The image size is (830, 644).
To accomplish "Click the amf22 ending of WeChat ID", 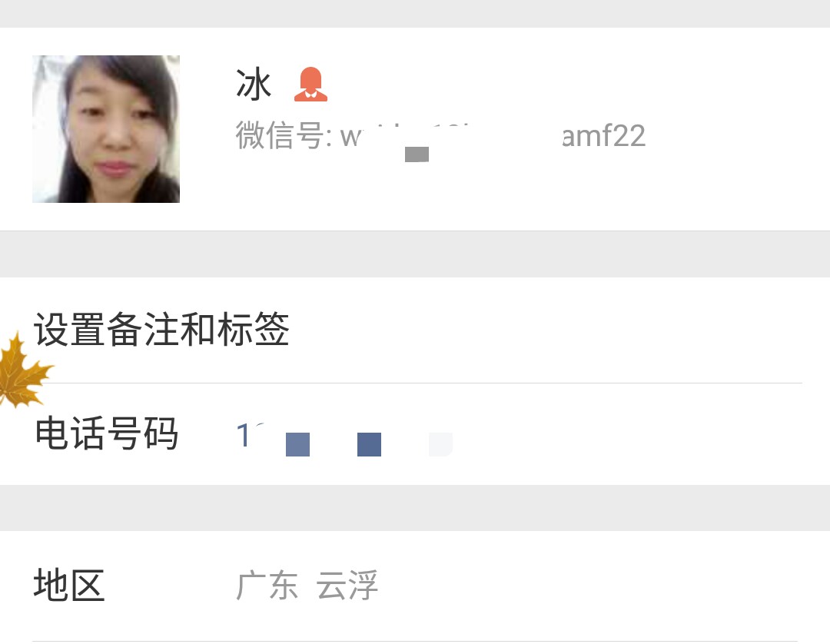I will (603, 136).
